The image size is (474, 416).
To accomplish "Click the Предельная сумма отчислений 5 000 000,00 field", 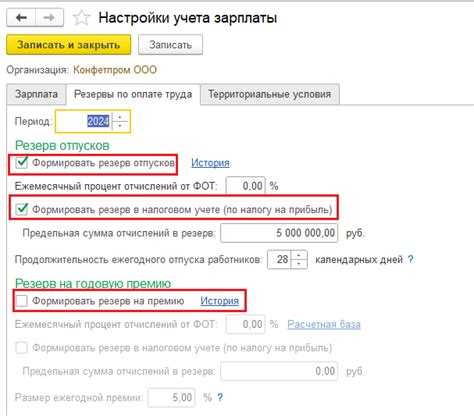I will [x=279, y=233].
